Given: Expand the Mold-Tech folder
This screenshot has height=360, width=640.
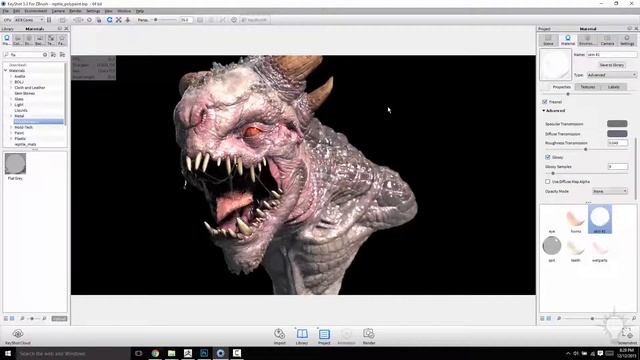Looking at the screenshot, I should 11,127.
